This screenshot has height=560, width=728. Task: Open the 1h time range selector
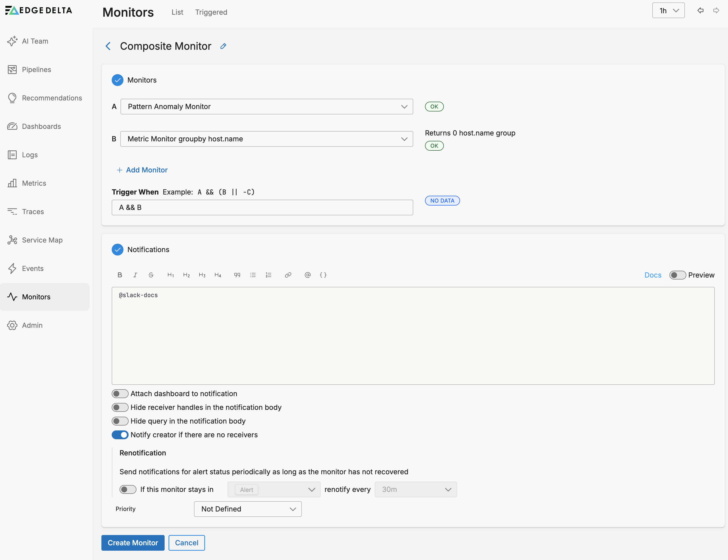click(x=668, y=10)
